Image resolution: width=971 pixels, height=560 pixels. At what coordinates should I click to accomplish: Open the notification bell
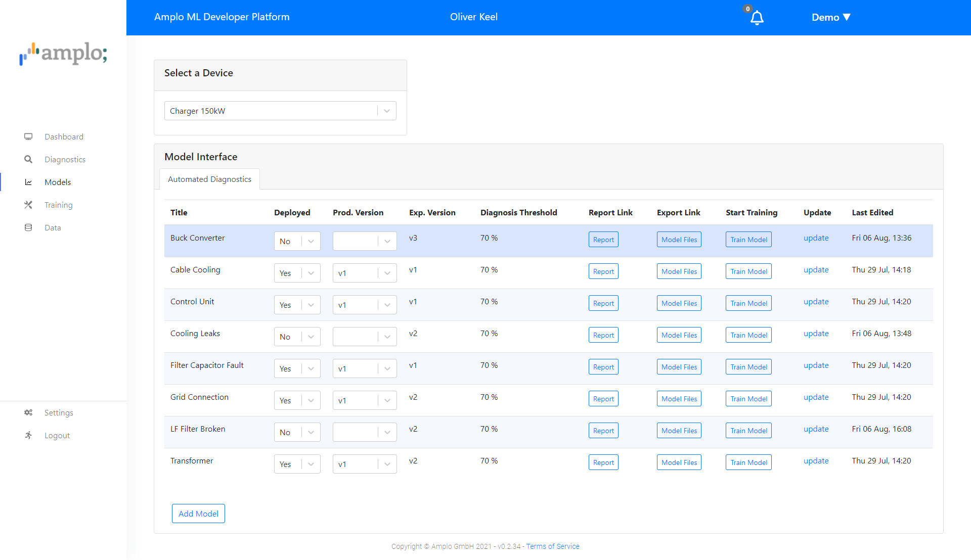tap(757, 17)
